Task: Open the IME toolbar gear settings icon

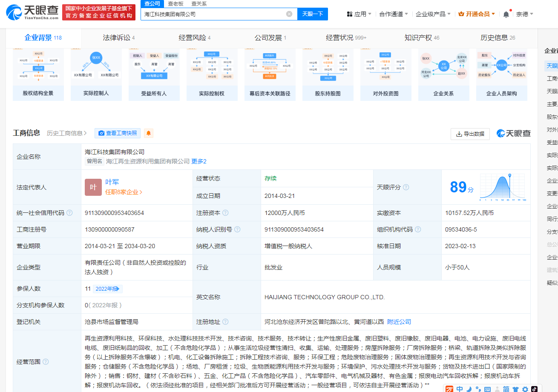Action: [x=525, y=389]
